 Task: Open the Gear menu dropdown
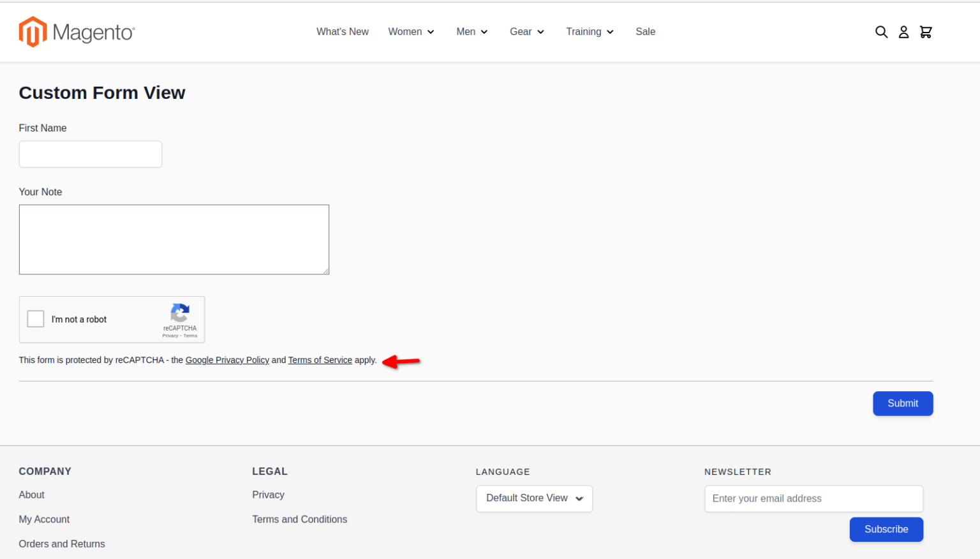[x=526, y=31]
